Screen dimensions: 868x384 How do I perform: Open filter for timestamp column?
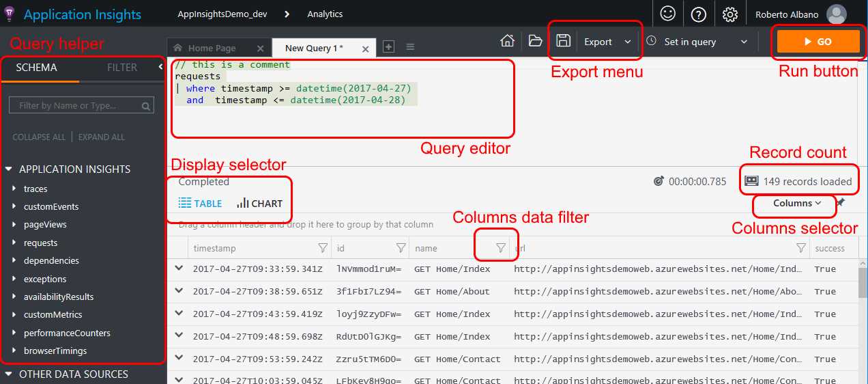click(322, 248)
